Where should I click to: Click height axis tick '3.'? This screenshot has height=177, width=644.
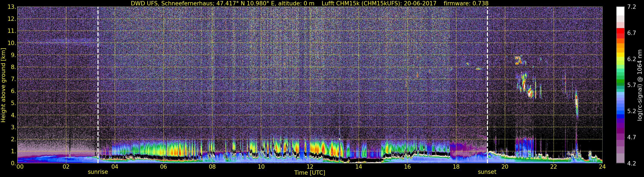[13, 127]
